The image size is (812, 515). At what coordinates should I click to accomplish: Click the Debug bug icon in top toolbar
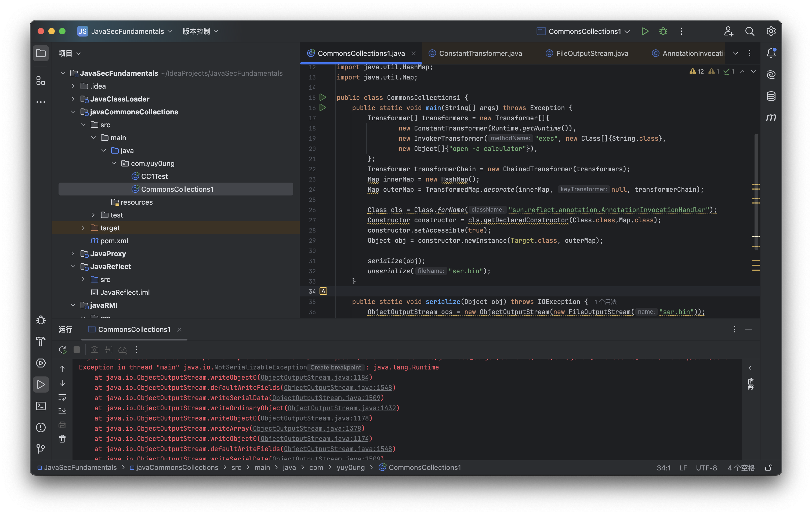pos(663,31)
